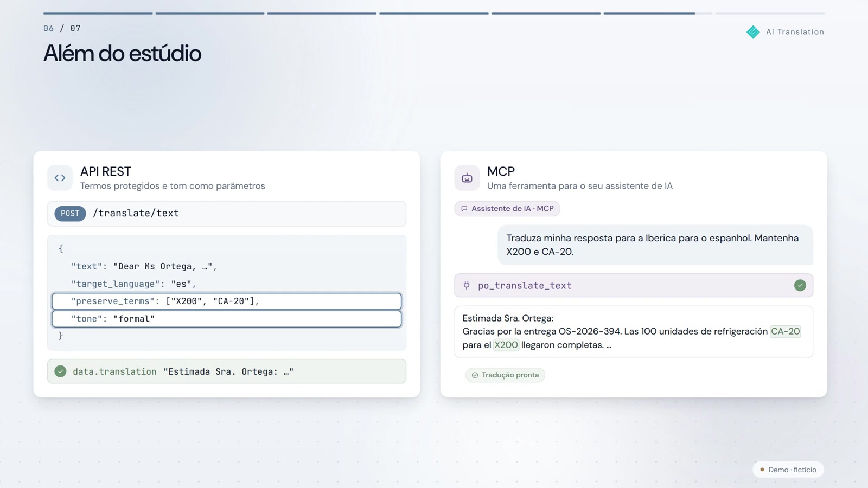Select the preserve_terms parameter line
Screen dimensions: 868x488
click(227, 301)
